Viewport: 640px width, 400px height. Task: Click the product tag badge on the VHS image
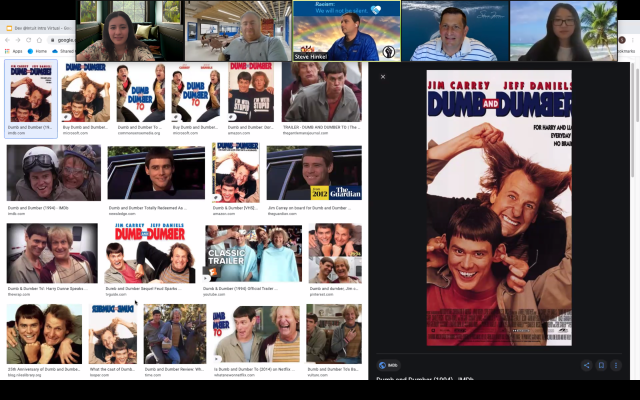click(x=216, y=198)
